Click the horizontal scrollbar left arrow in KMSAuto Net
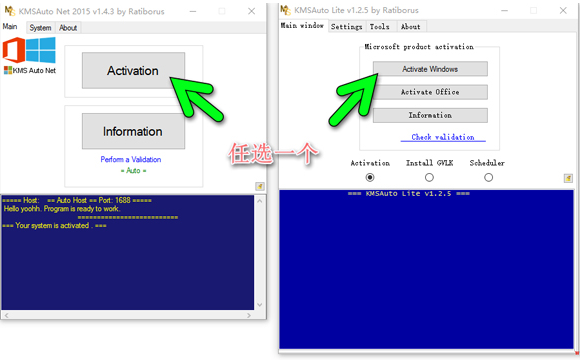 coord(6,315)
